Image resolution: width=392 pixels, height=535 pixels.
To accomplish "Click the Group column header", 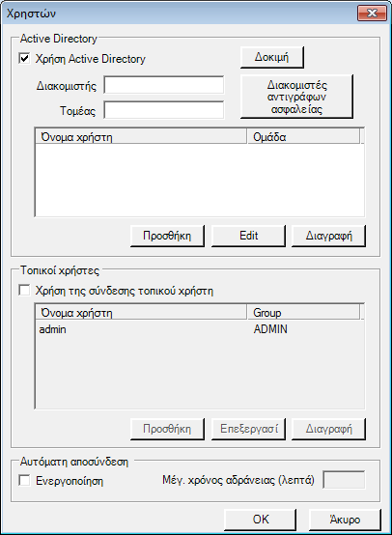I will pyautogui.click(x=303, y=312).
